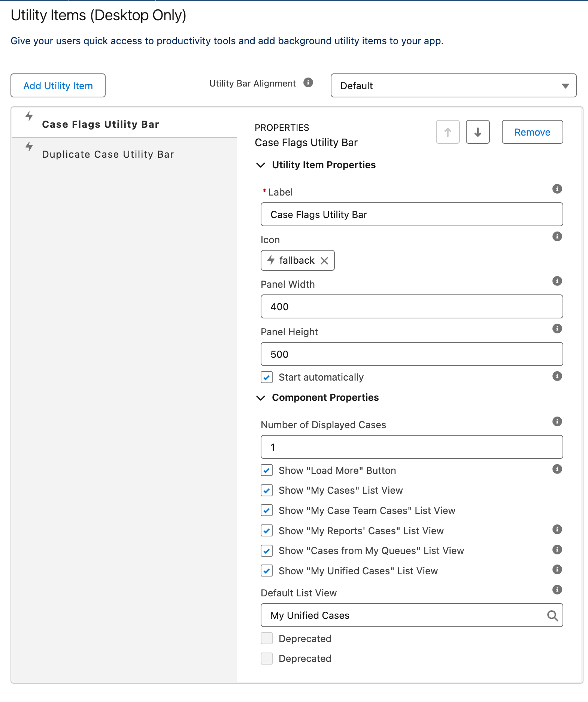Uncheck Show "My Cases" List View
Viewport: 588px width, 702px height.
267,490
